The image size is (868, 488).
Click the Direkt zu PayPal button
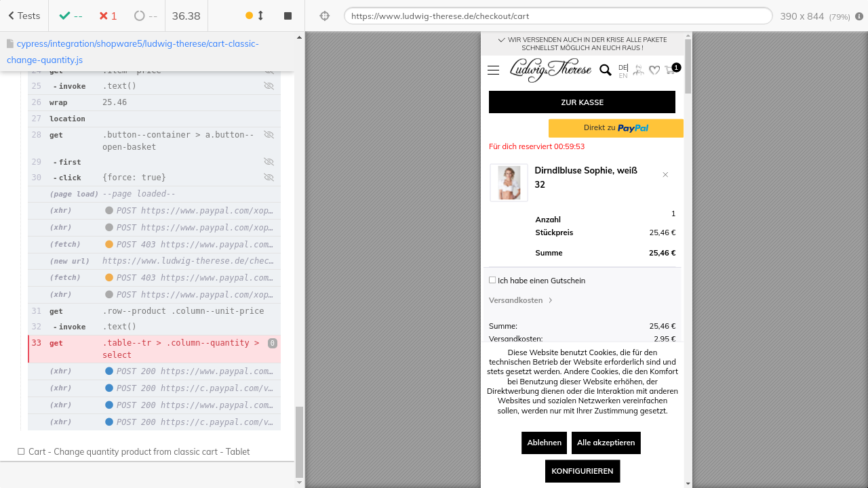[x=615, y=128]
